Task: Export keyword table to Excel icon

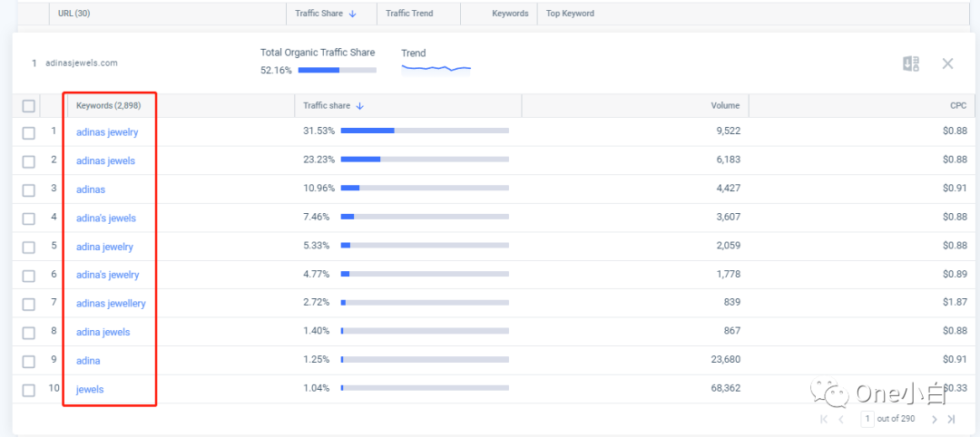Action: point(911,63)
